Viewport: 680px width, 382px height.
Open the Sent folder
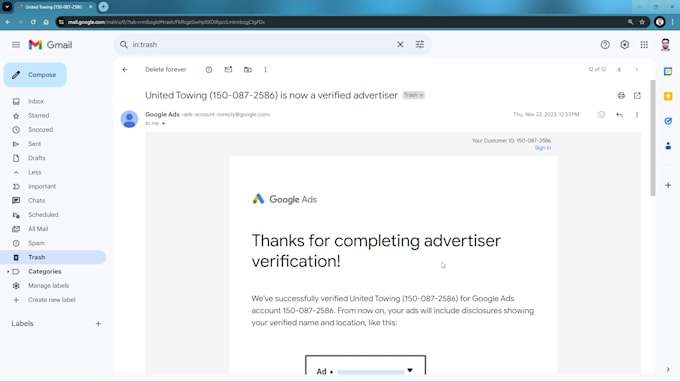click(35, 144)
